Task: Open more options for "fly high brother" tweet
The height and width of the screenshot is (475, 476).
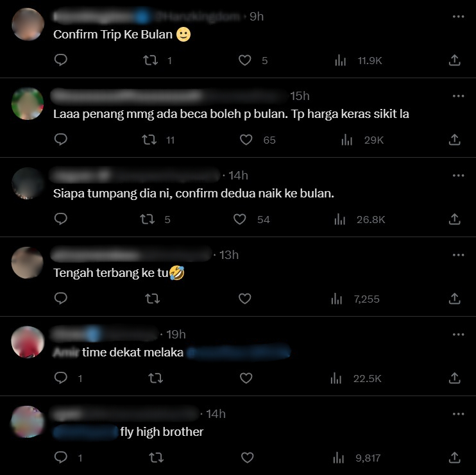Action: [x=458, y=414]
